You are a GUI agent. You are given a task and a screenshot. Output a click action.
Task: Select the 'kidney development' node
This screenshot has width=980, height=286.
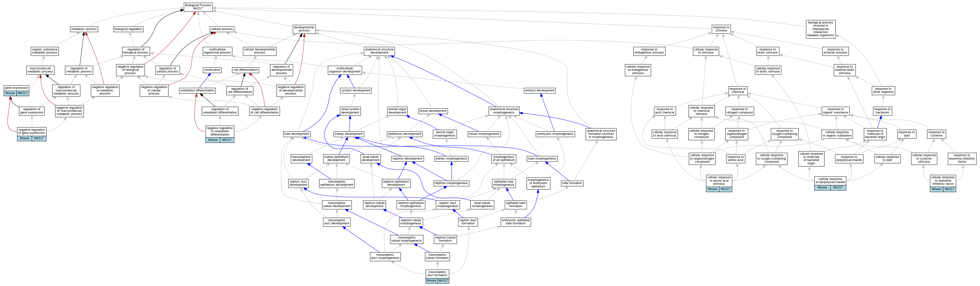tap(349, 134)
